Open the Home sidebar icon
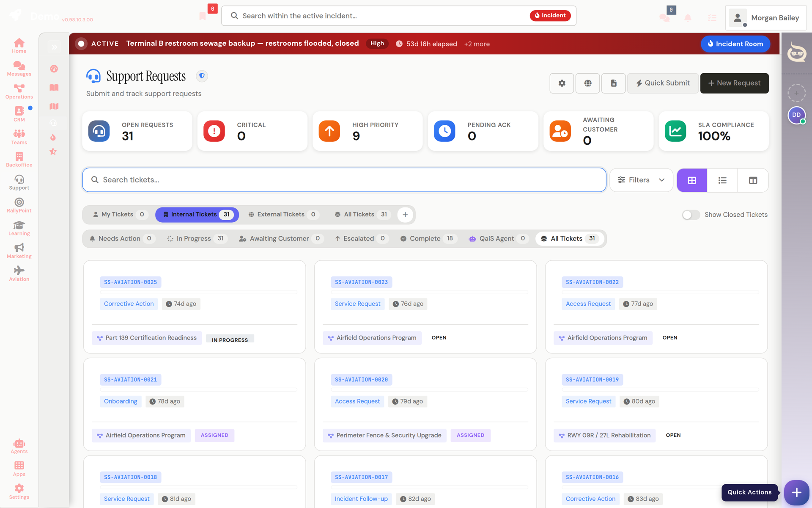Screen dimensions: 812x508 19,46
